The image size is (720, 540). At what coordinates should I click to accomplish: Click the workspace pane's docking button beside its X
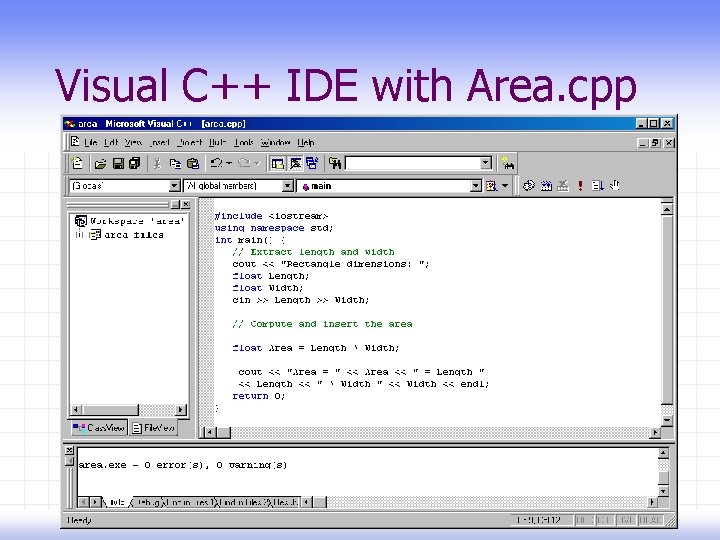tap(175, 204)
